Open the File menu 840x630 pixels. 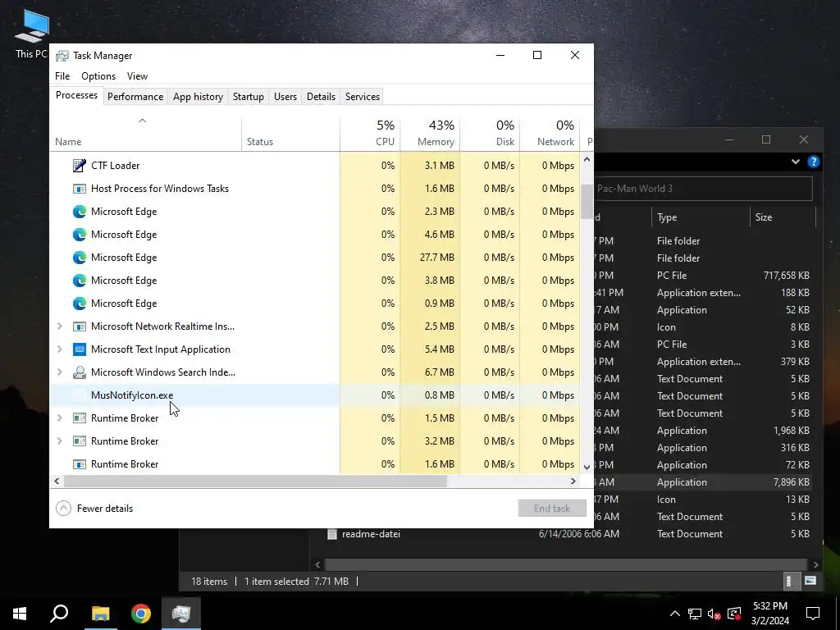(62, 76)
